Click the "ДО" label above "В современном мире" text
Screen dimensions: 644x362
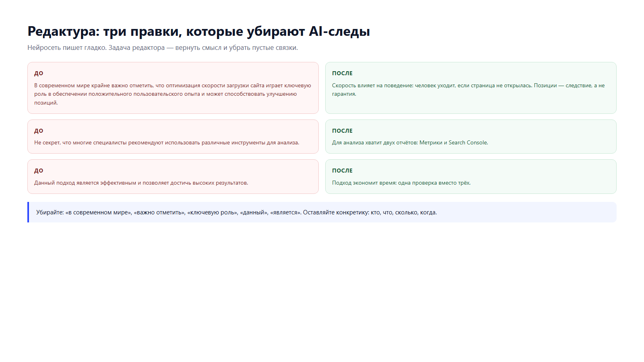pos(39,73)
